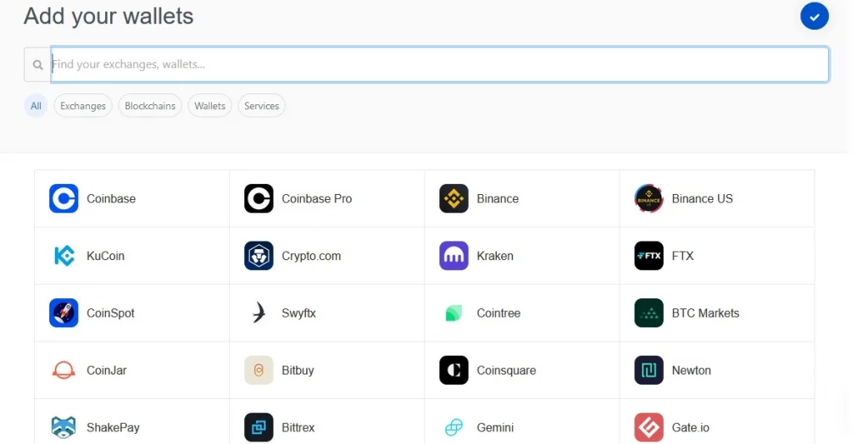
Task: Switch to the Wallets filter
Action: click(x=209, y=106)
